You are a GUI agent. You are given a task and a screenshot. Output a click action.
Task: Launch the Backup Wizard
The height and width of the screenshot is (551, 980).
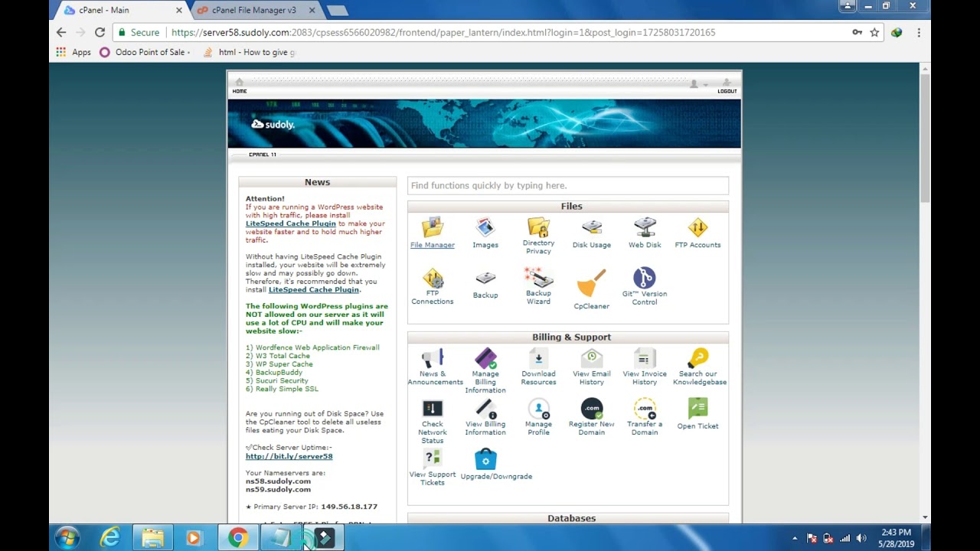[538, 278]
